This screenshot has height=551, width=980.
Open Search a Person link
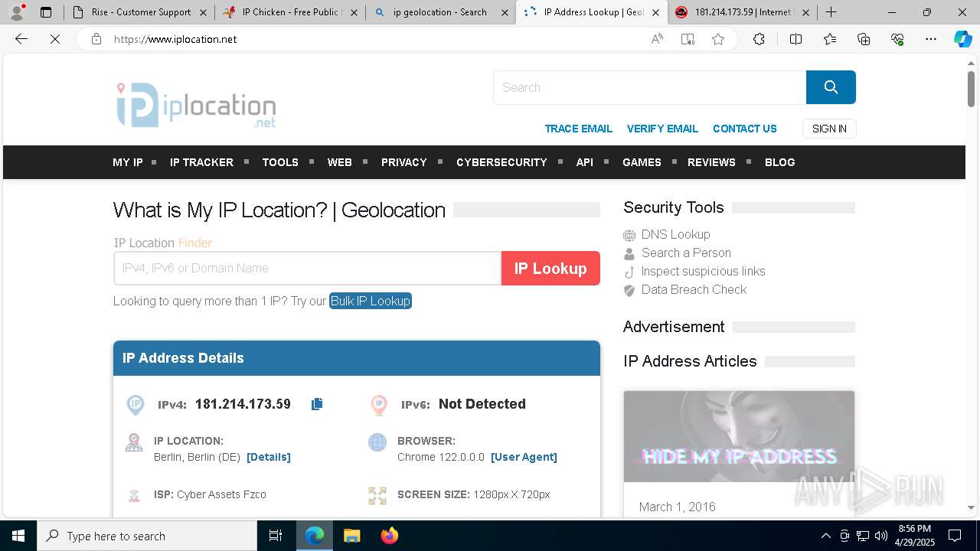(x=686, y=253)
